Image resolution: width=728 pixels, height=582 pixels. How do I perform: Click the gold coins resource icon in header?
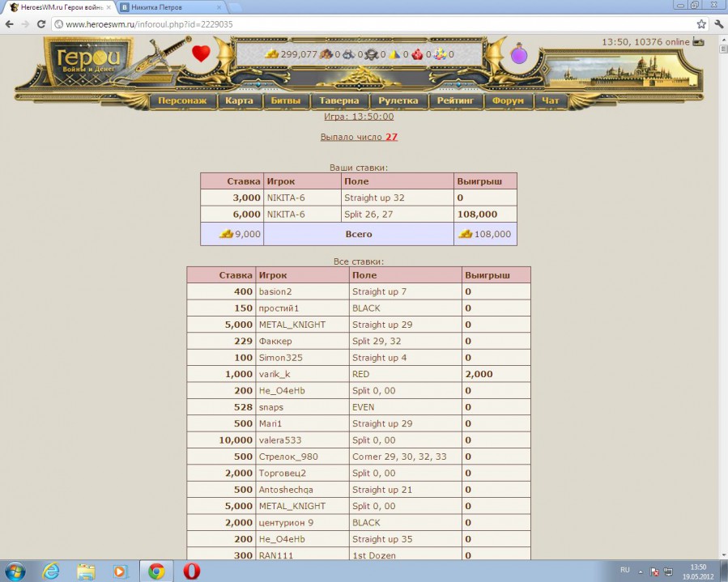(272, 54)
